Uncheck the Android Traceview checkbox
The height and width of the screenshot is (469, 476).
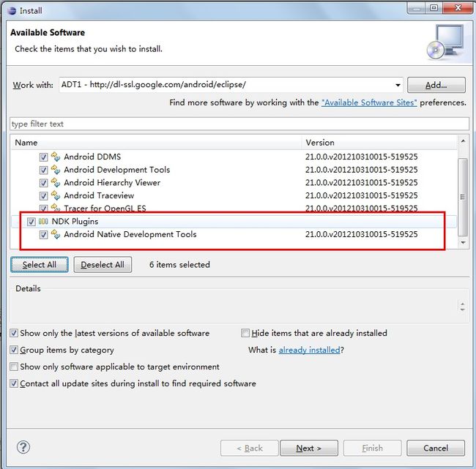click(43, 196)
